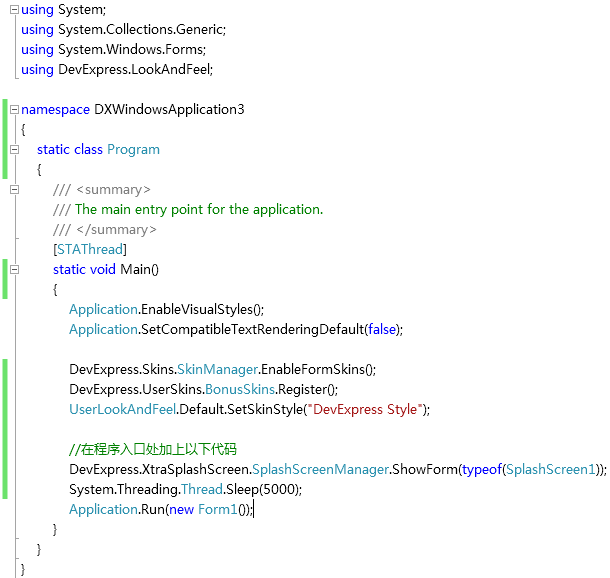Click the 'using System;' line
610x578 pixels.
pyautogui.click(x=63, y=10)
